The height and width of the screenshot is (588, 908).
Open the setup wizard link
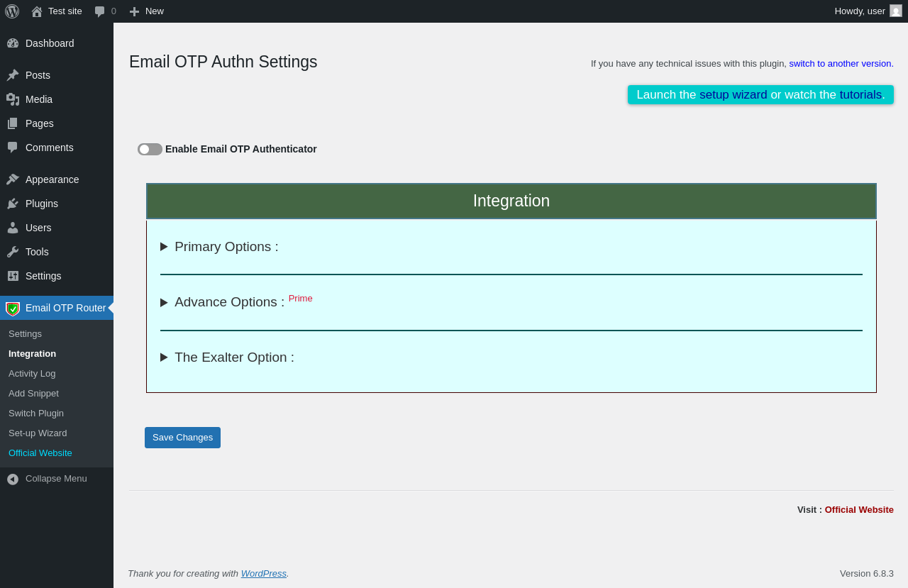[x=733, y=94]
